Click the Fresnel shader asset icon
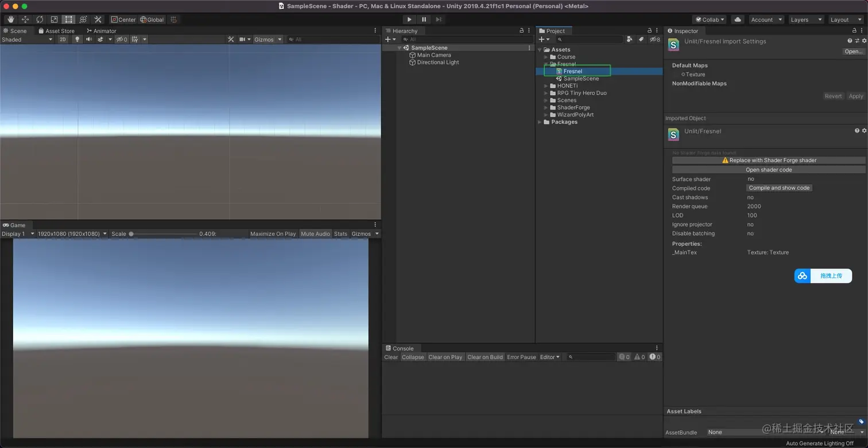 point(559,72)
